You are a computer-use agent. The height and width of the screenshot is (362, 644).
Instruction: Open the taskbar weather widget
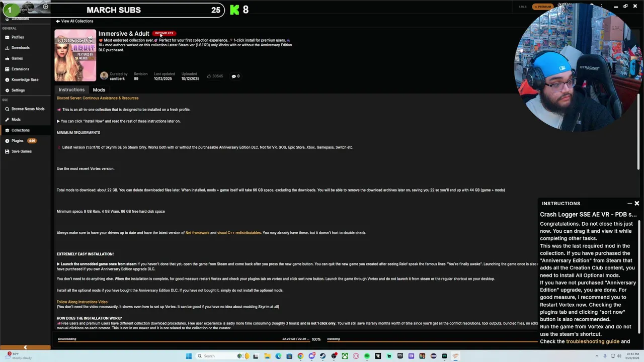tap(18, 355)
